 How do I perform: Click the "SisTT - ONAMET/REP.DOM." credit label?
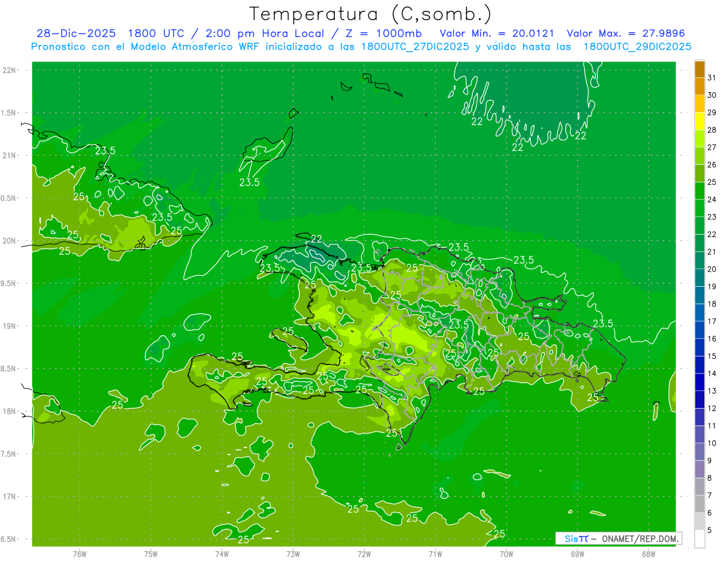click(x=618, y=538)
